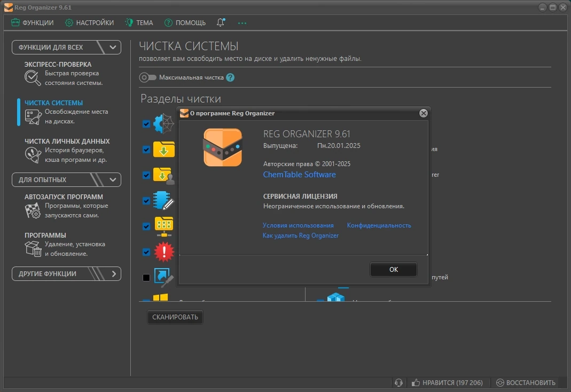This screenshot has height=392, width=571.
Task: Click the restore icon next to ВОССТАНОВИТЬ
Action: [500, 382]
